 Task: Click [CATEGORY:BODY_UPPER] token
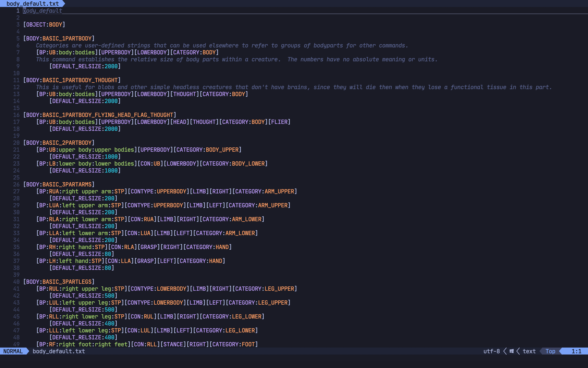pyautogui.click(x=207, y=150)
